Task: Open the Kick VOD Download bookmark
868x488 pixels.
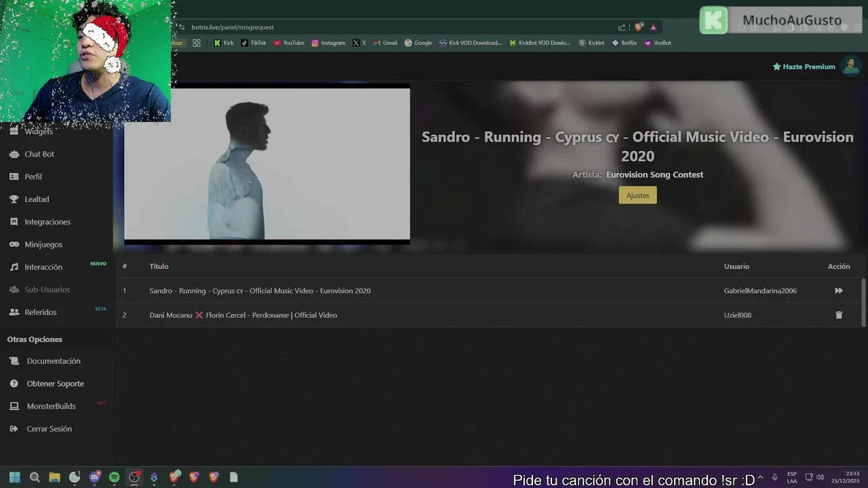Action: point(471,43)
